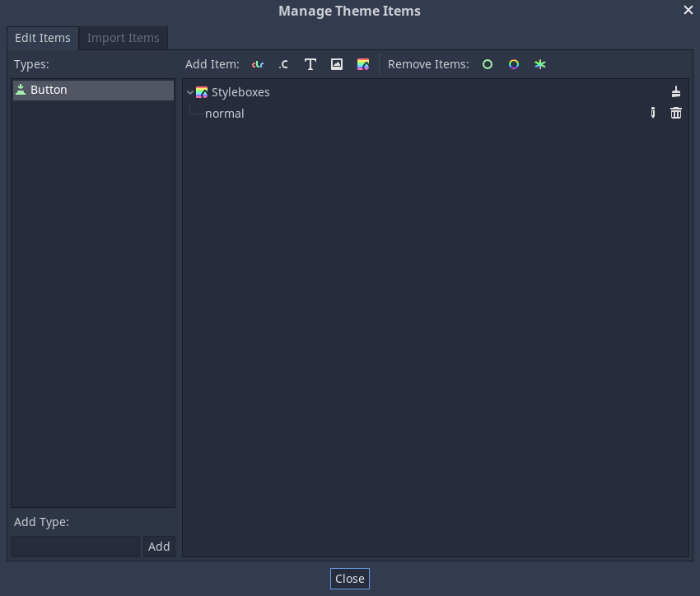The image size is (700, 596).
Task: Collapse the Styleboxes tree group arrow
Action: tap(190, 93)
